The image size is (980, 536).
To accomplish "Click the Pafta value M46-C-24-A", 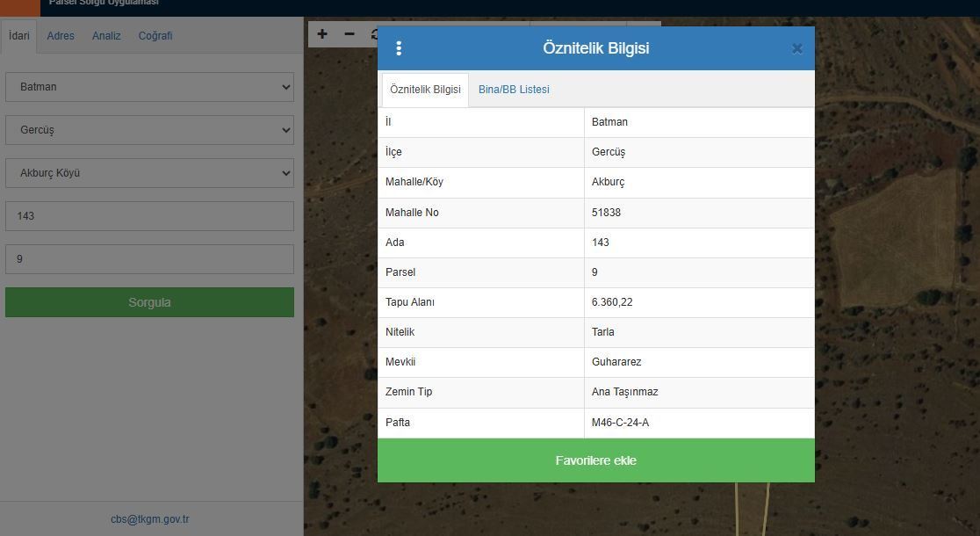I will point(620,423).
